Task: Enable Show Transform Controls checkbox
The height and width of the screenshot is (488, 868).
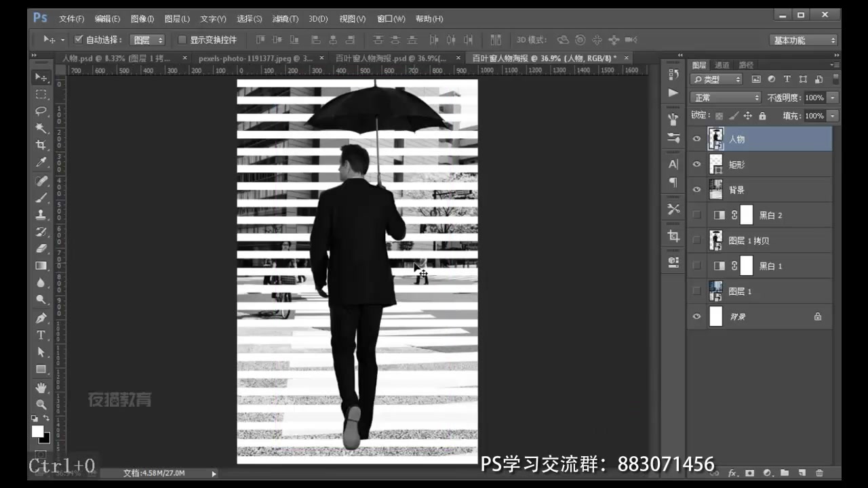Action: point(182,39)
